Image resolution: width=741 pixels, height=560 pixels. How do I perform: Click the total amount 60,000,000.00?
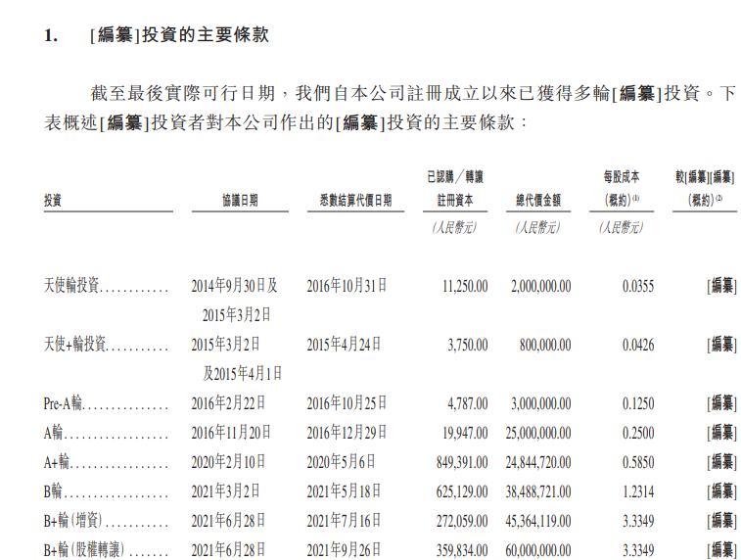pyautogui.click(x=538, y=549)
